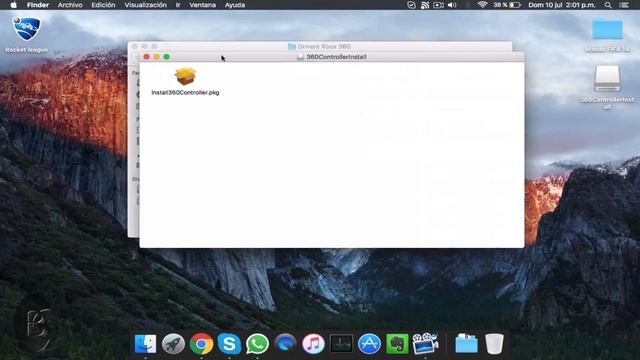Open the Finder application menu

[x=38, y=5]
